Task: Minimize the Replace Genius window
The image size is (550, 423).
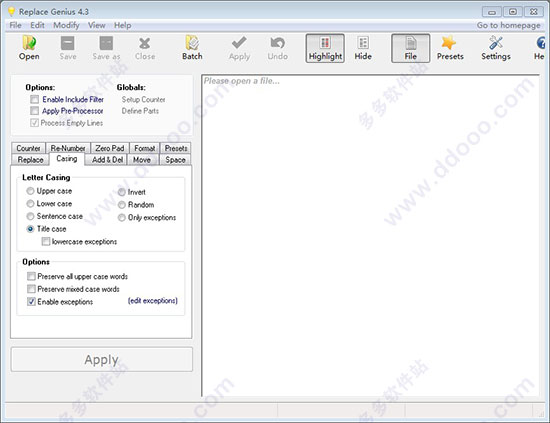Action: [x=492, y=12]
